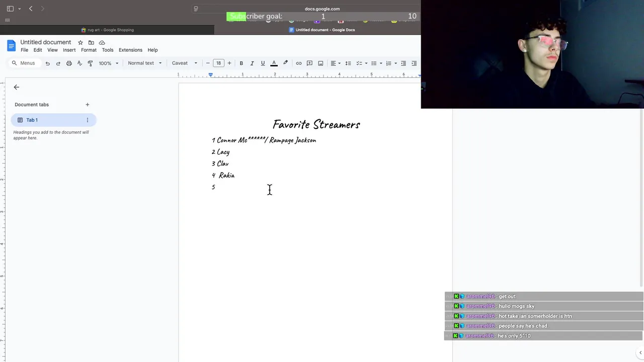The image size is (644, 362).
Task: Decrease font size with minus
Action: [x=208, y=63]
